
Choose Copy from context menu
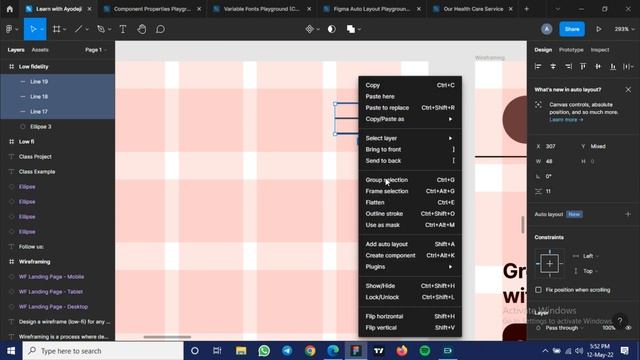[410, 85]
